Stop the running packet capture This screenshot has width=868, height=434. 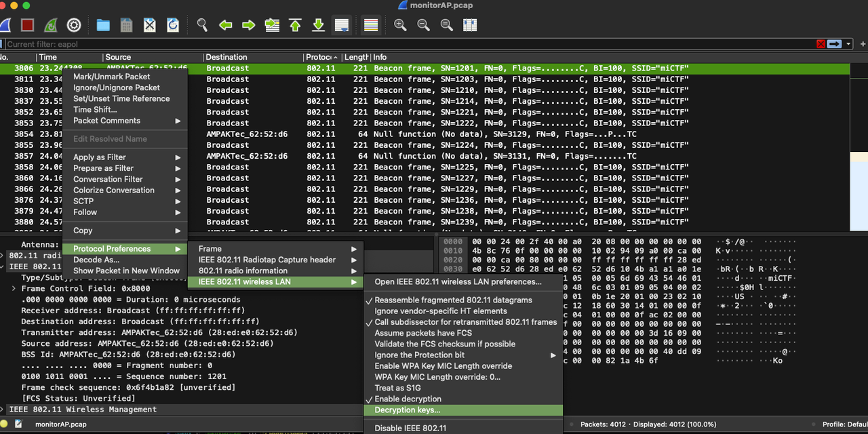[27, 25]
